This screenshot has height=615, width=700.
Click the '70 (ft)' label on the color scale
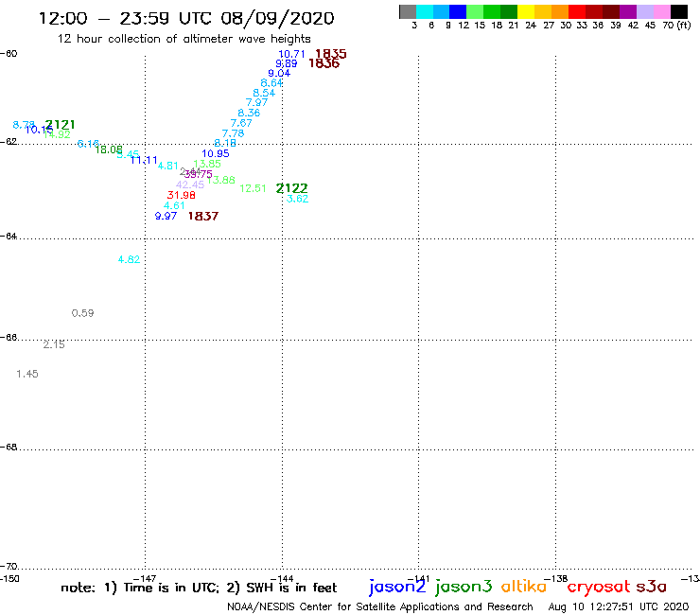[x=676, y=26]
